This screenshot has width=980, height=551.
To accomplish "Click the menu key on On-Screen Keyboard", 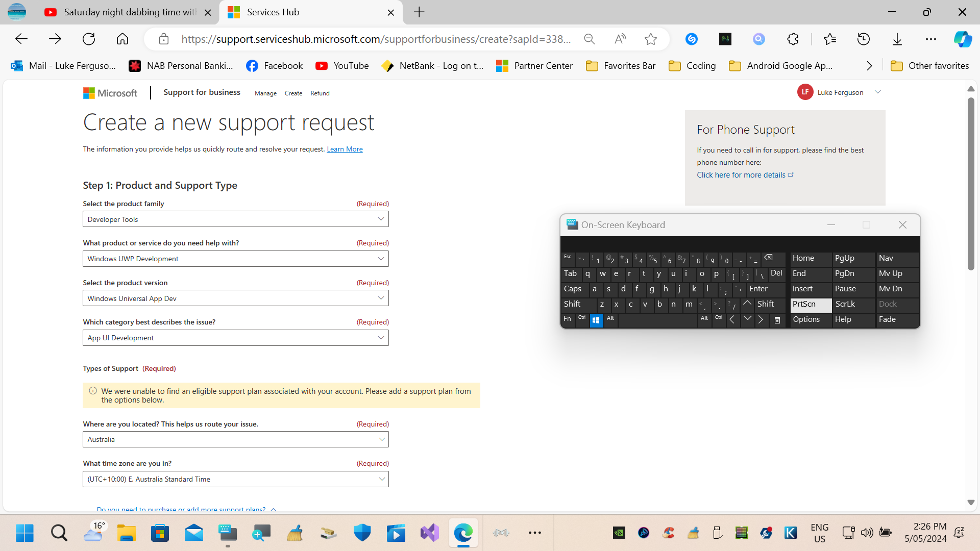I will coord(777,320).
